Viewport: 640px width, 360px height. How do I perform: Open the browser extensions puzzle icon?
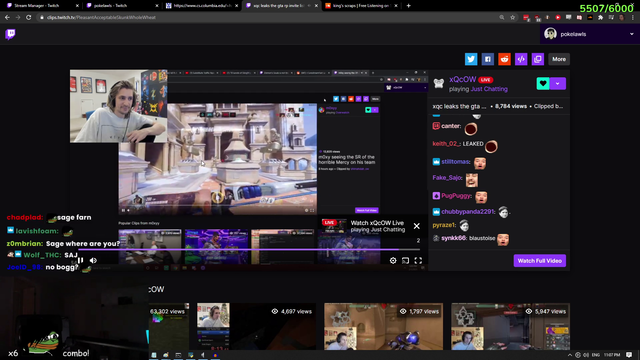pyautogui.click(x=600, y=18)
